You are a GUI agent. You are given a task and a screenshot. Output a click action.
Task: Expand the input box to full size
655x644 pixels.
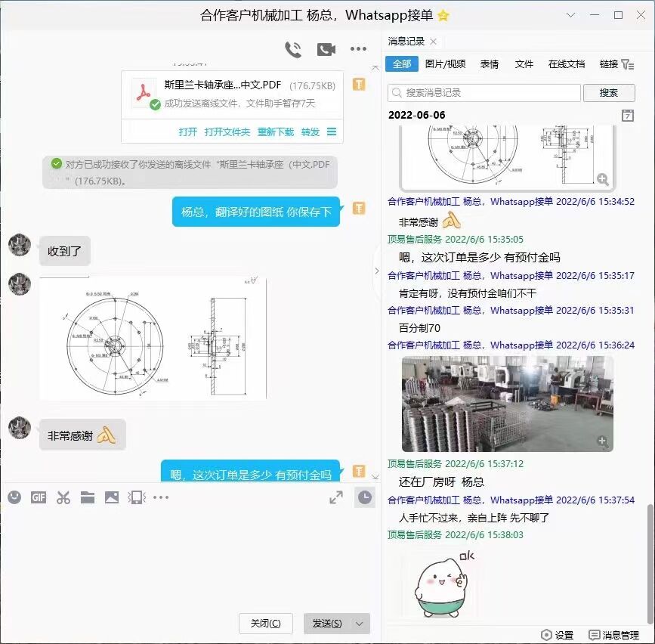(336, 497)
